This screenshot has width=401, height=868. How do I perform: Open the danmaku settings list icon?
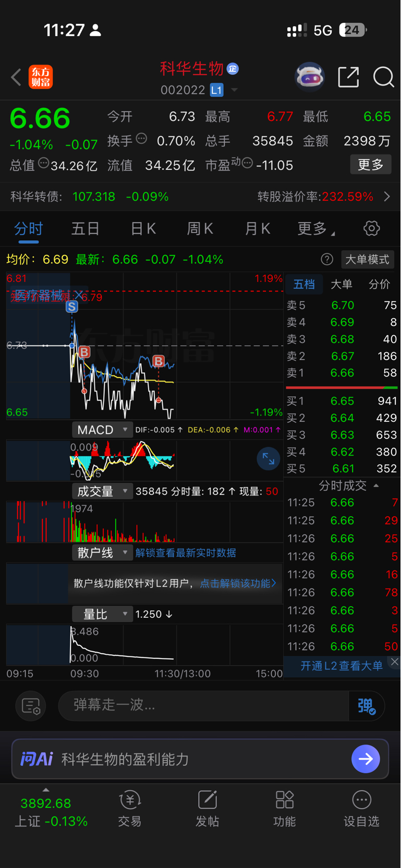click(31, 706)
